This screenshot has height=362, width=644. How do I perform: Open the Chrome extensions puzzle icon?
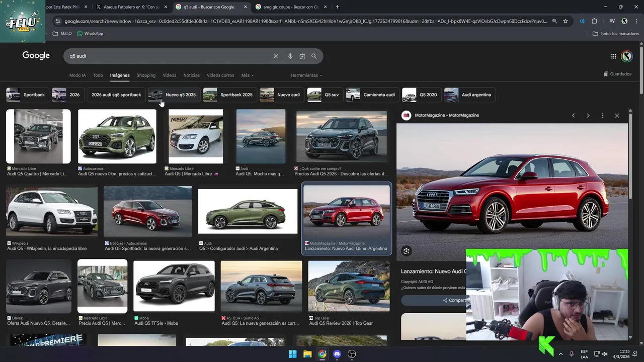point(594,21)
